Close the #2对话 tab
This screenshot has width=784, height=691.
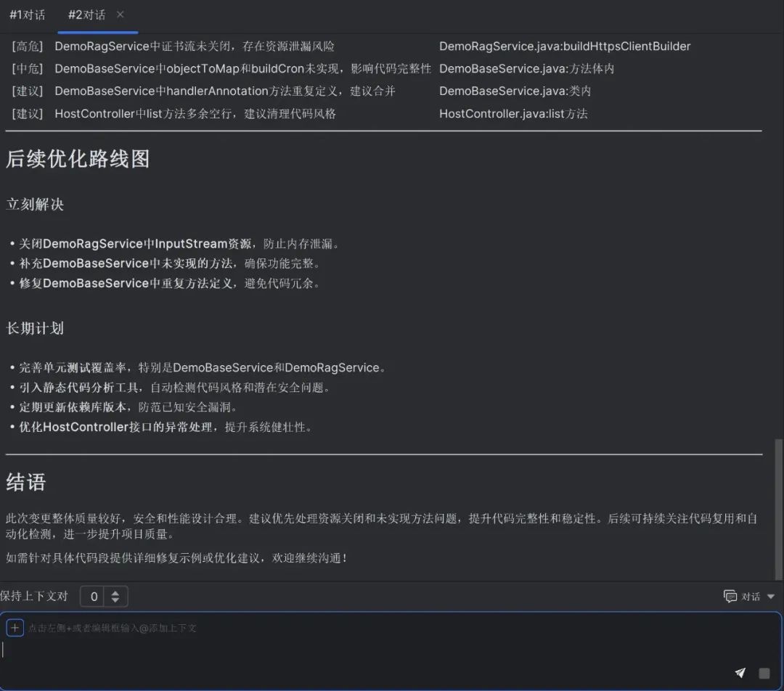(x=121, y=15)
